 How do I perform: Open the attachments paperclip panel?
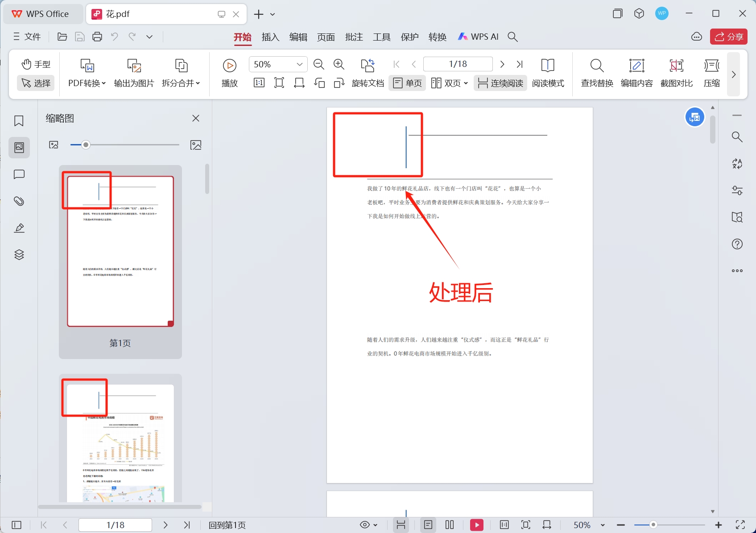point(19,201)
